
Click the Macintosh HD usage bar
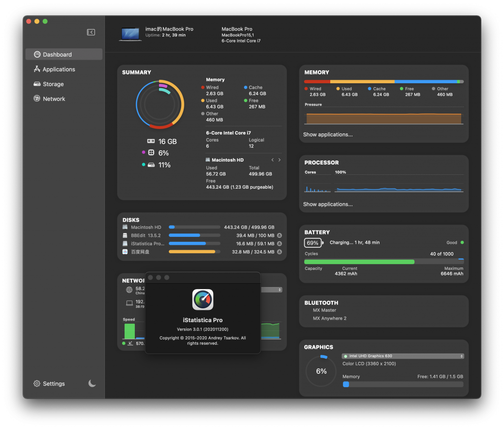click(x=194, y=227)
